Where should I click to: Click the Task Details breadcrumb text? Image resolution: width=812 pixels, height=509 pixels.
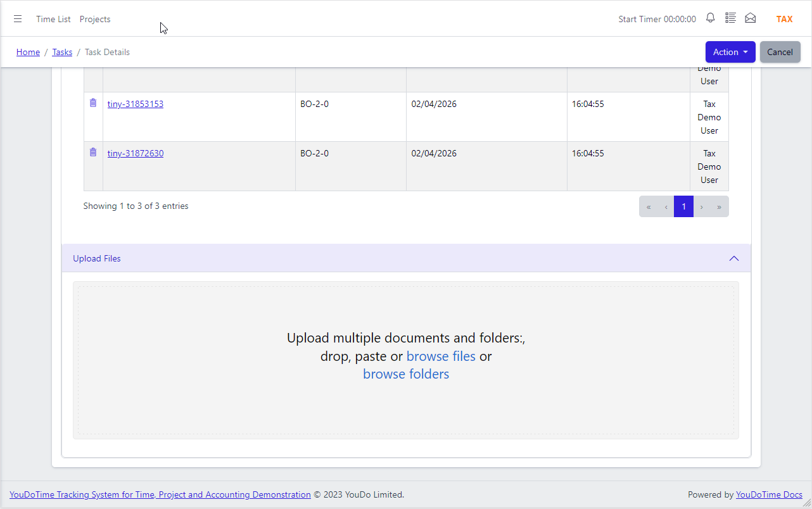tap(107, 52)
